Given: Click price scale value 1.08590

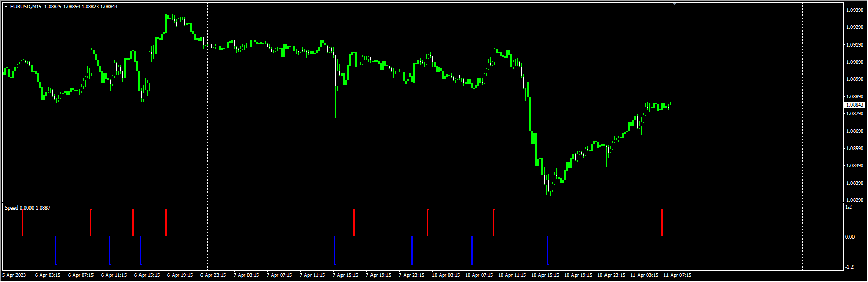Looking at the screenshot, I should pyautogui.click(x=855, y=149).
